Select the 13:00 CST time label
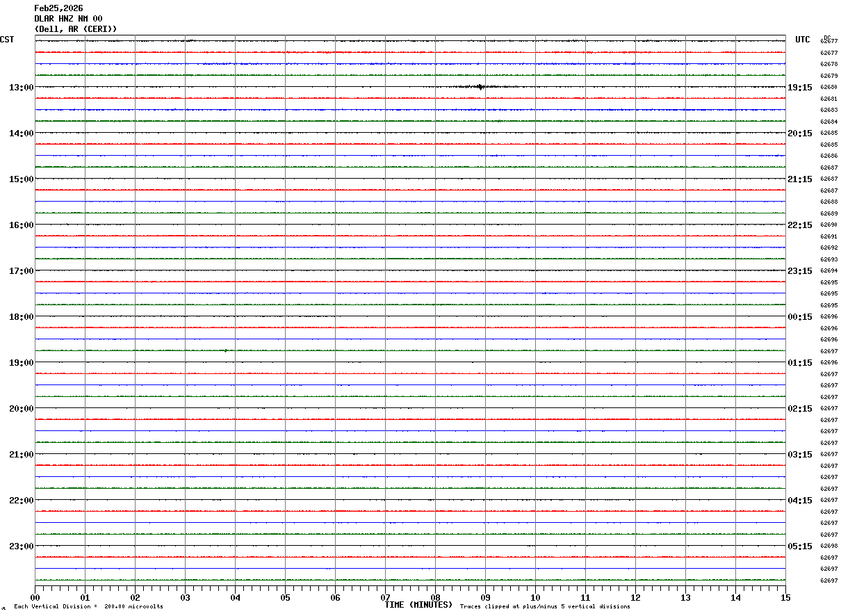This screenshot has width=841, height=616. pyautogui.click(x=21, y=88)
